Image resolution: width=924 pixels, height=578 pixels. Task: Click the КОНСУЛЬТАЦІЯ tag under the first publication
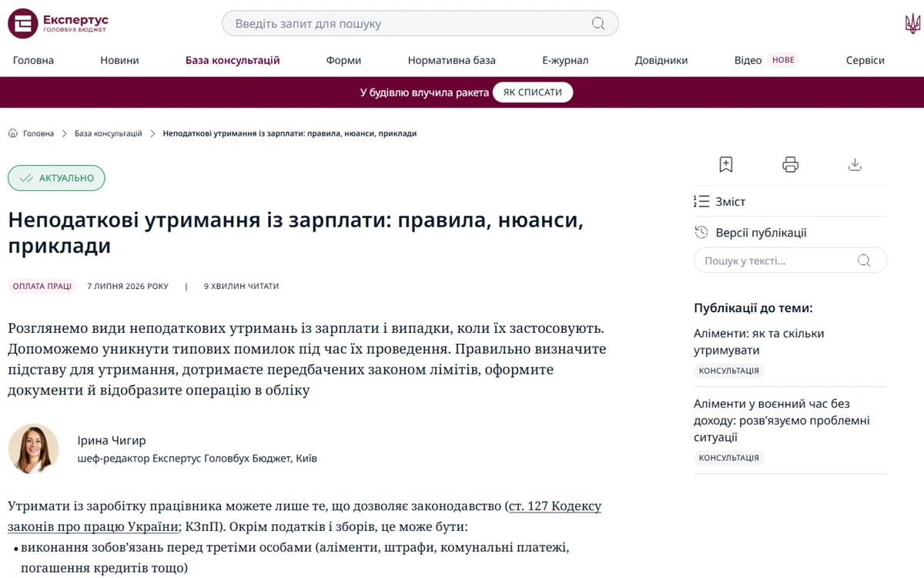pos(729,371)
